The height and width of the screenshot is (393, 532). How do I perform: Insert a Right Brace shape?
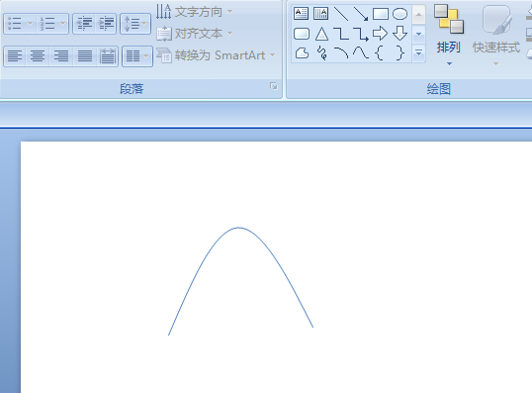[400, 53]
